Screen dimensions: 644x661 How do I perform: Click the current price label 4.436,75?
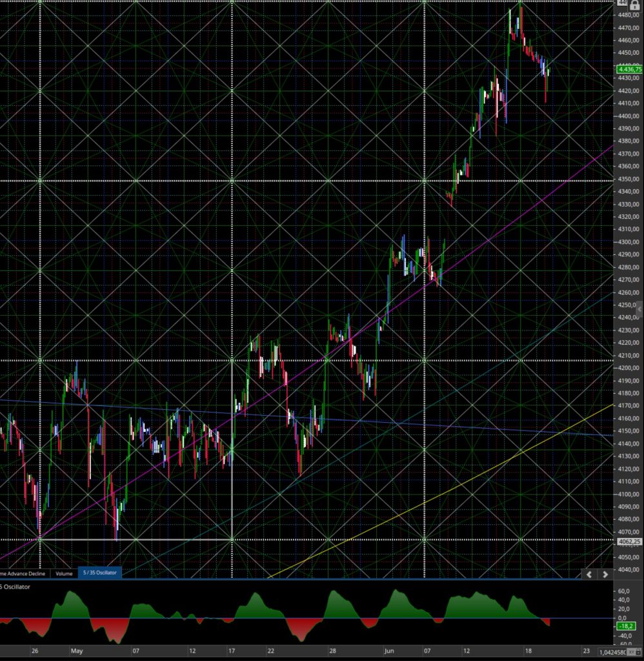[629, 69]
